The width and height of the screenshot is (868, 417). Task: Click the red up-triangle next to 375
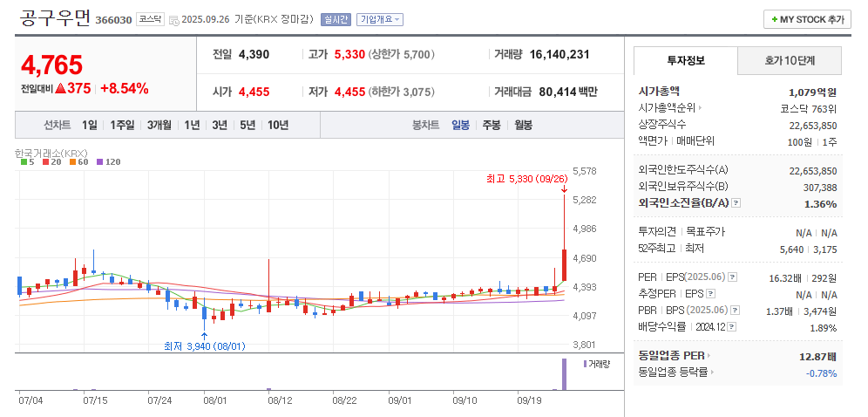60,89
